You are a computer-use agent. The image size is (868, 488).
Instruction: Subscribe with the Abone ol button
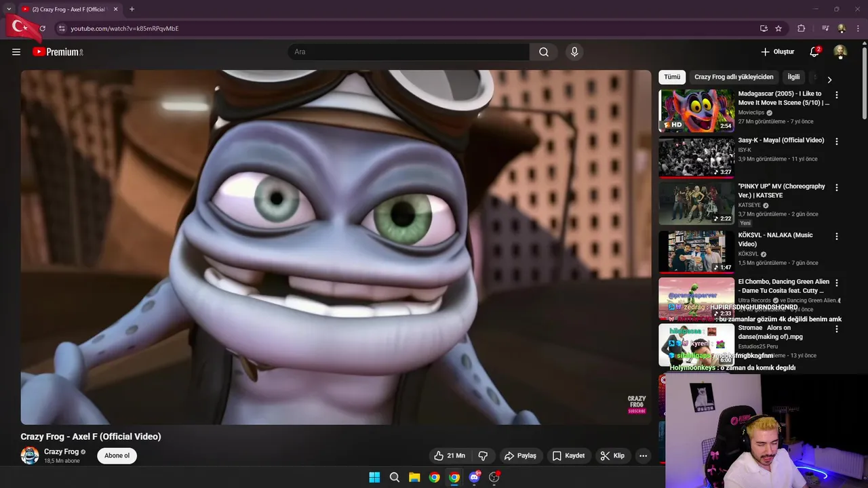117,455
